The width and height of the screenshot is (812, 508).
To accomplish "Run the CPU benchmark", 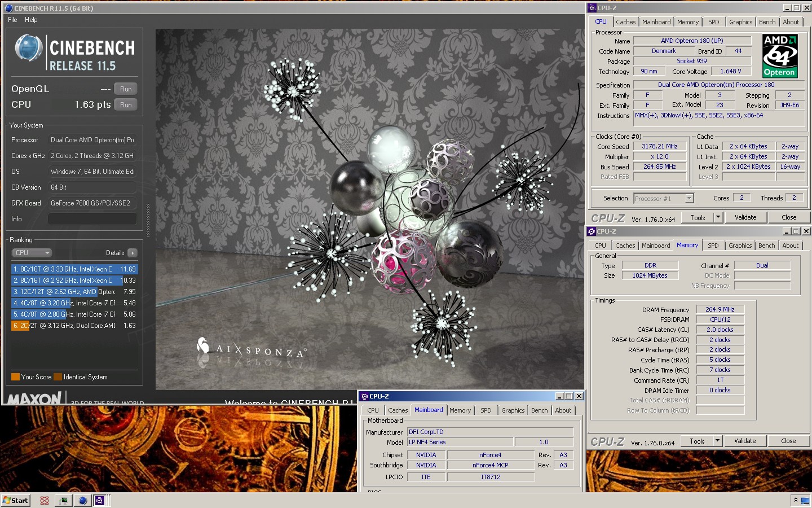I will (126, 105).
